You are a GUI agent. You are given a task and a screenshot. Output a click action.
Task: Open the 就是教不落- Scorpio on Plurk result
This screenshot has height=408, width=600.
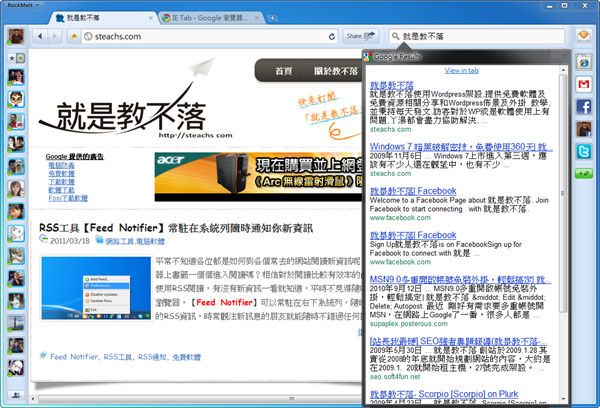[444, 394]
